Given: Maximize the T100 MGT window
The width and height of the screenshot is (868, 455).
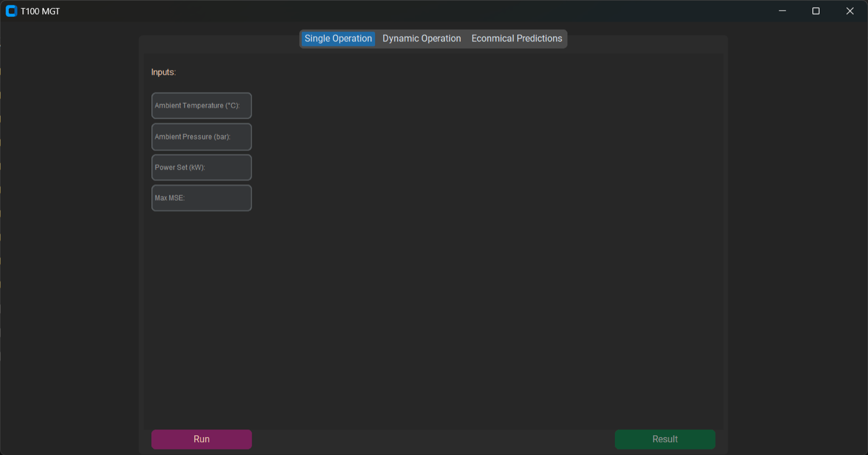Looking at the screenshot, I should 816,11.
